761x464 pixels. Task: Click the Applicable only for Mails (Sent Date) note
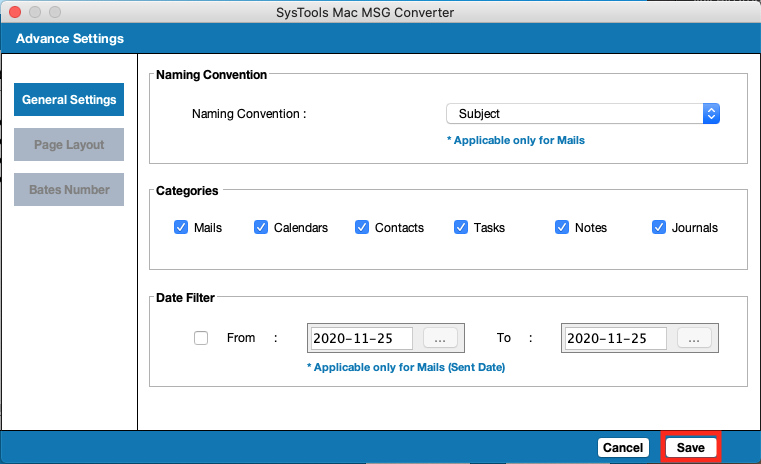pos(406,367)
